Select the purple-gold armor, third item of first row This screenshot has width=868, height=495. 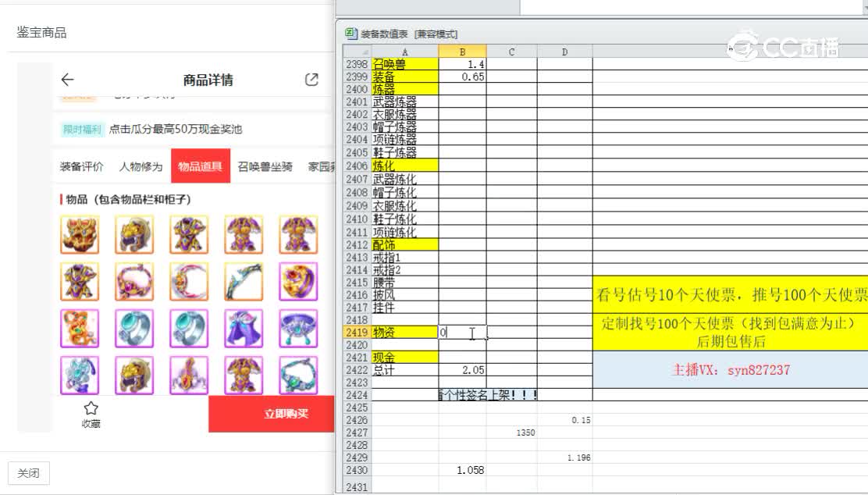pos(190,235)
